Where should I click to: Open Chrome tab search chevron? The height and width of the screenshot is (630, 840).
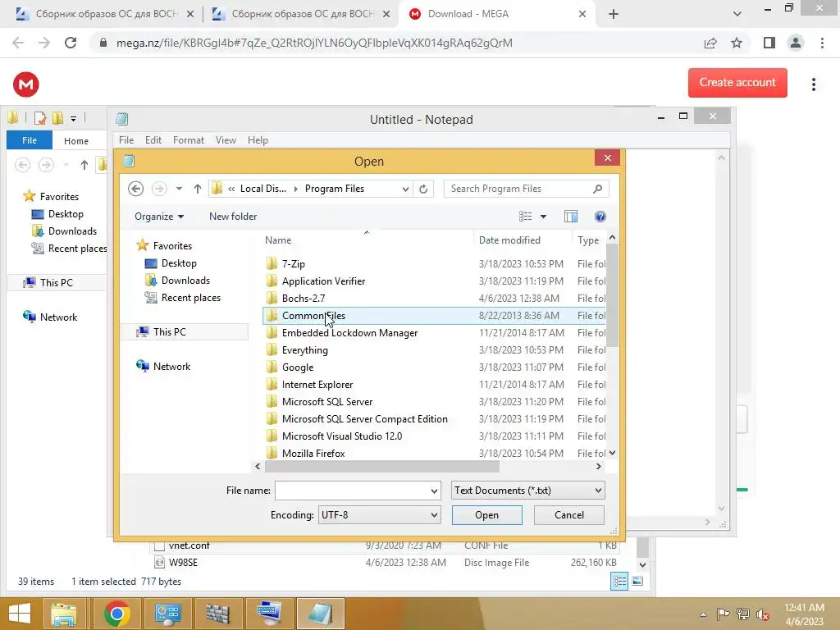(x=737, y=15)
